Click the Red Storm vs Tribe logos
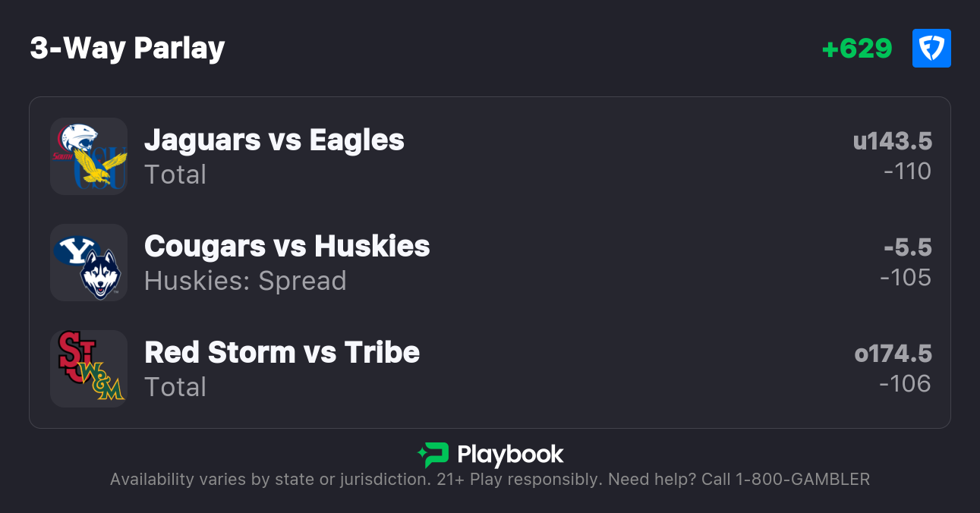The width and height of the screenshot is (980, 513). (x=89, y=369)
